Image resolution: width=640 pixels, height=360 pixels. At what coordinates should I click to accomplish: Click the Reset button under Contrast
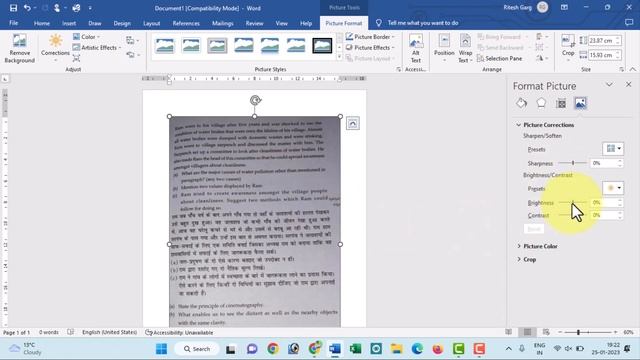click(x=533, y=229)
